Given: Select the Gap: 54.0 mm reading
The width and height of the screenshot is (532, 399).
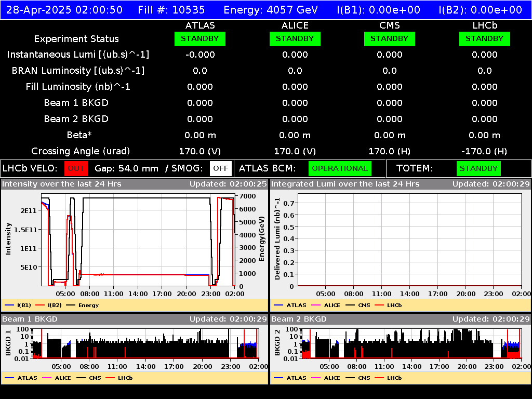Looking at the screenshot, I should [126, 169].
